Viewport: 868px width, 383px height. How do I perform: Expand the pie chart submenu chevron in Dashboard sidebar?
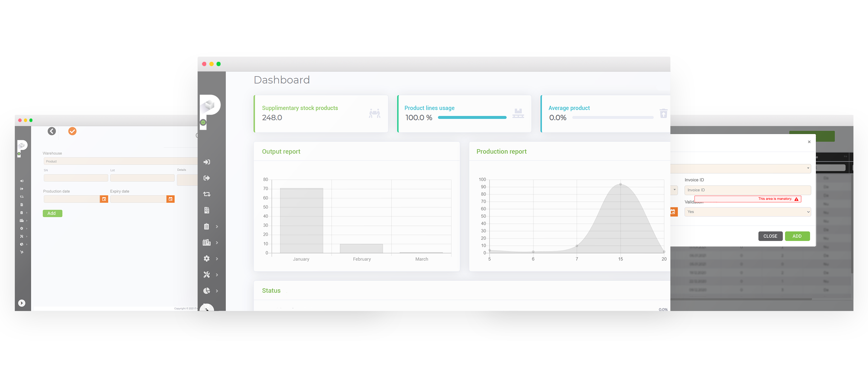[217, 291]
